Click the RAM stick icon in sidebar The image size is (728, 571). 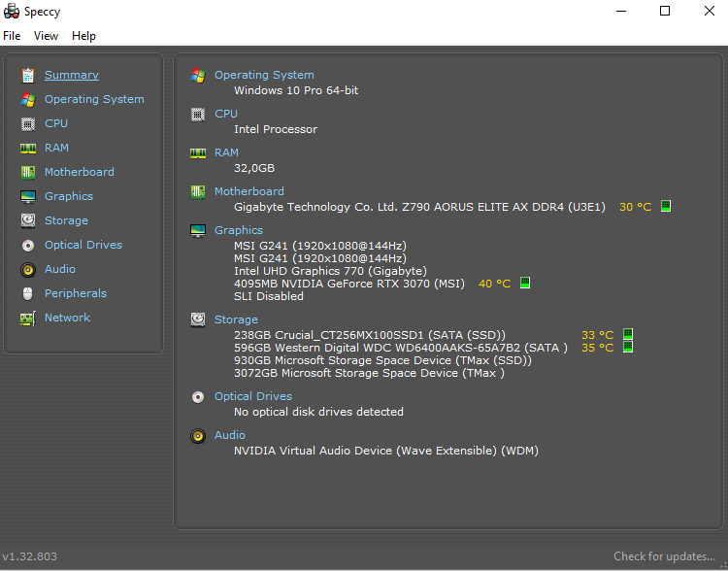[28, 149]
